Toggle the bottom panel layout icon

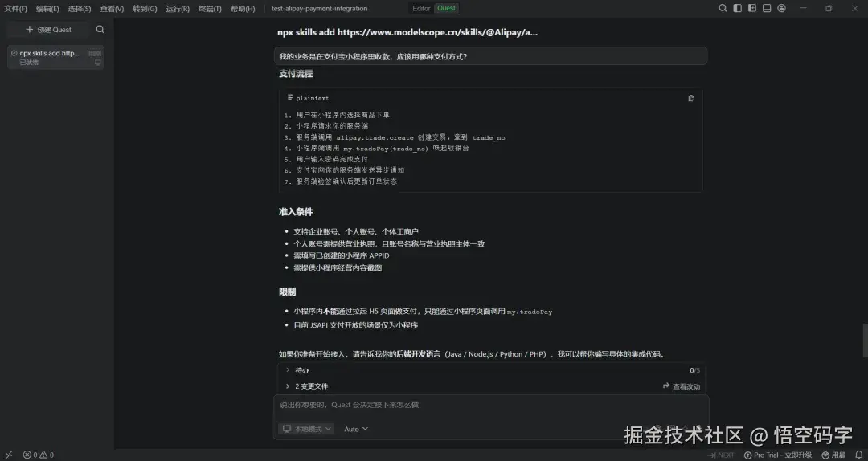(x=767, y=8)
